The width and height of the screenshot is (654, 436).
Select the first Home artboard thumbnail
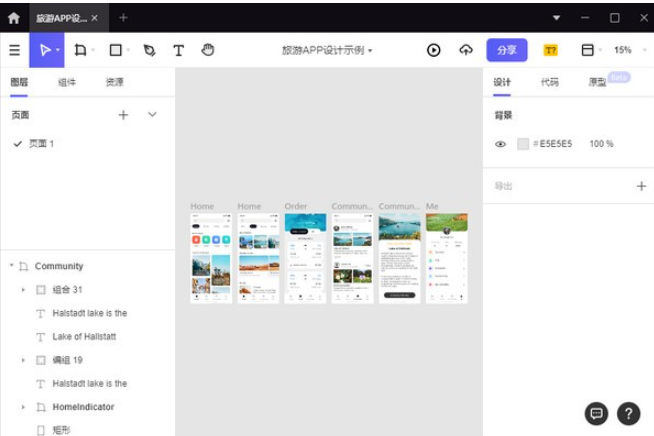coord(211,258)
